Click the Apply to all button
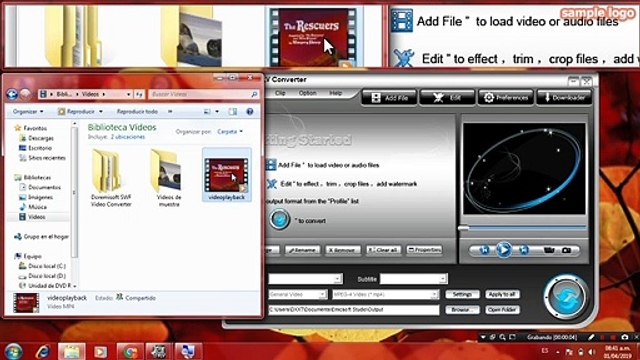Screen dimensions: 640x360 pos(502,294)
